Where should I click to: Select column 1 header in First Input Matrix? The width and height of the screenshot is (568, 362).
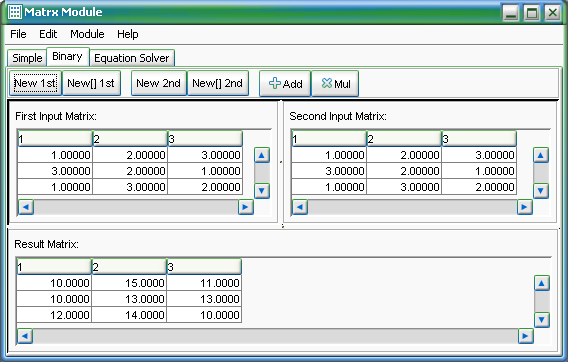(x=55, y=139)
